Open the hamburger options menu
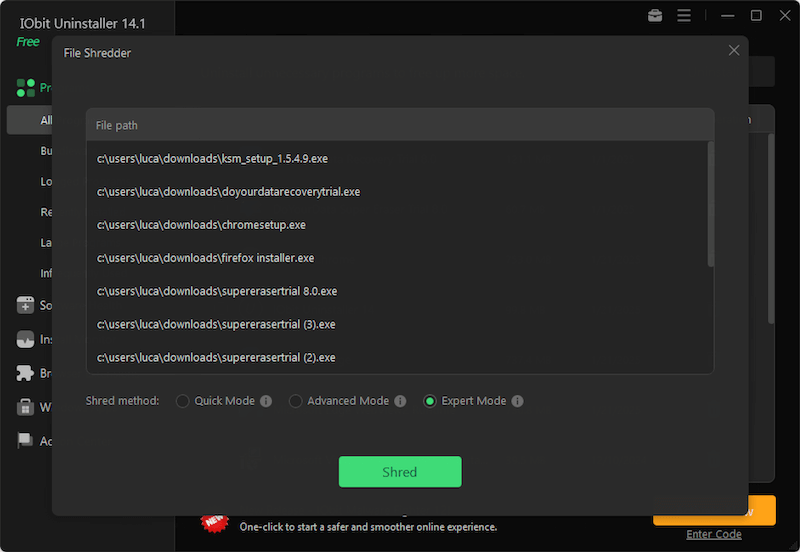 pos(684,16)
